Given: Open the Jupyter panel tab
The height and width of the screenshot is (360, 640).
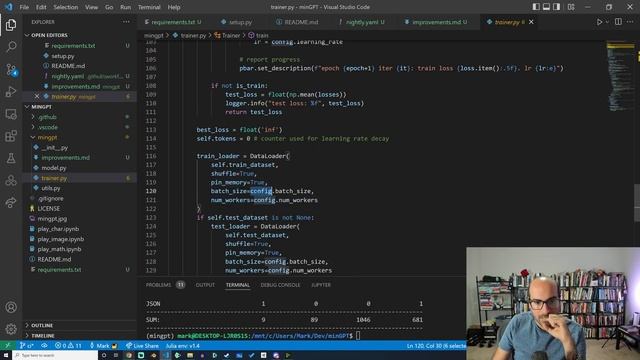Looking at the screenshot, I should tap(321, 285).
